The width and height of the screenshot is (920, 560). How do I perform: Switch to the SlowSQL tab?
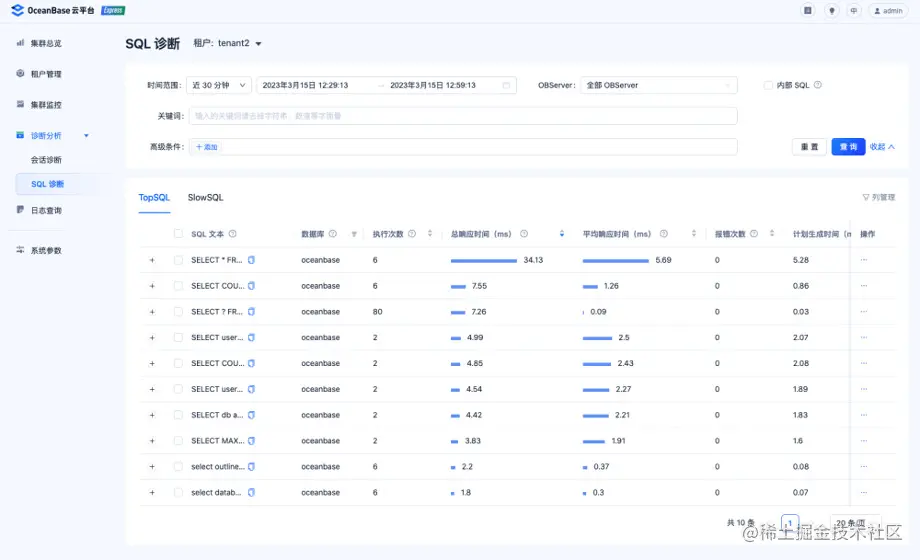(x=205, y=198)
